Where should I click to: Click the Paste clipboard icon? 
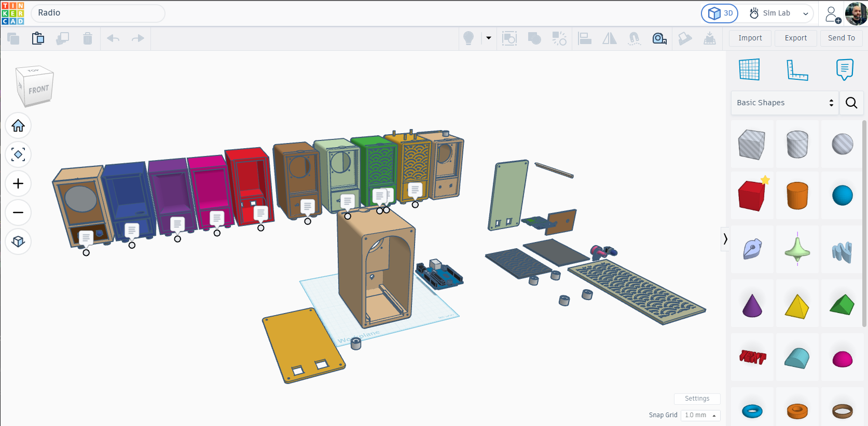click(38, 38)
